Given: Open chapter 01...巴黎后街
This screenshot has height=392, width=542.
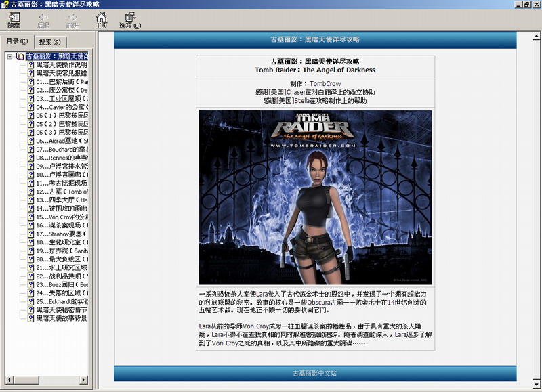Looking at the screenshot, I should [x=62, y=82].
